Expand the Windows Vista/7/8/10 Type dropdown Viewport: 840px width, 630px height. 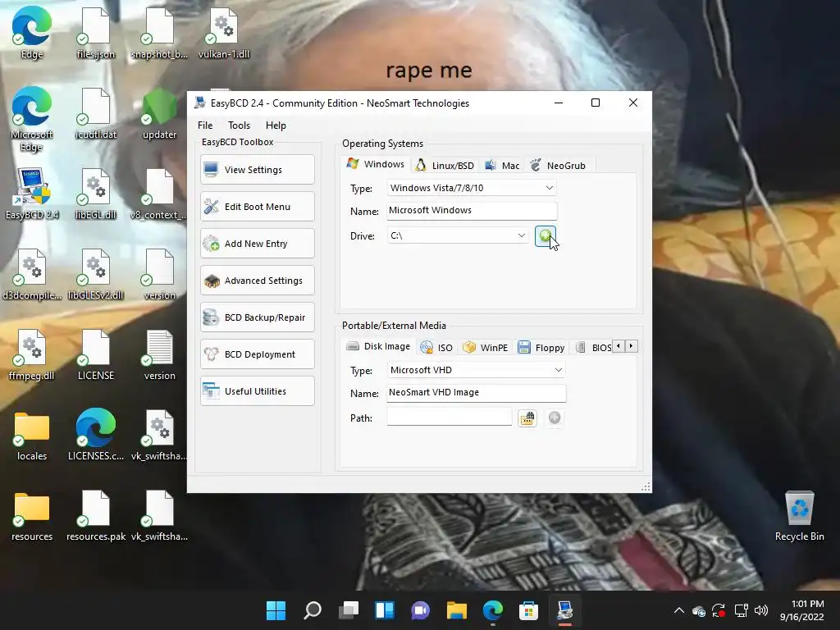pyautogui.click(x=549, y=188)
